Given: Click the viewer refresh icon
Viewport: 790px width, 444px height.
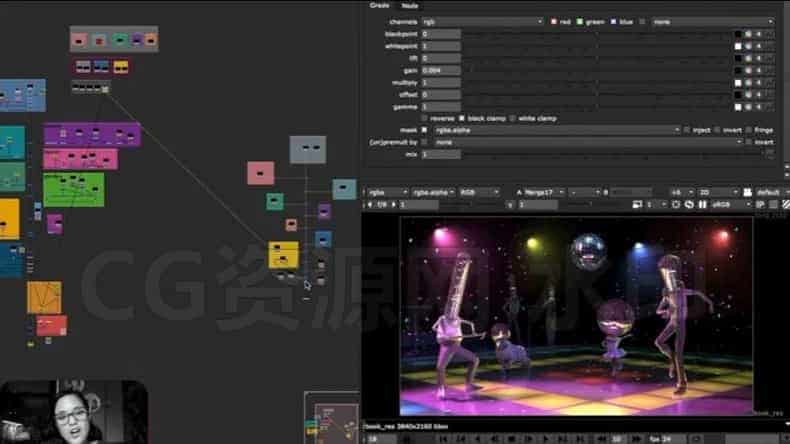Looking at the screenshot, I should click(689, 205).
